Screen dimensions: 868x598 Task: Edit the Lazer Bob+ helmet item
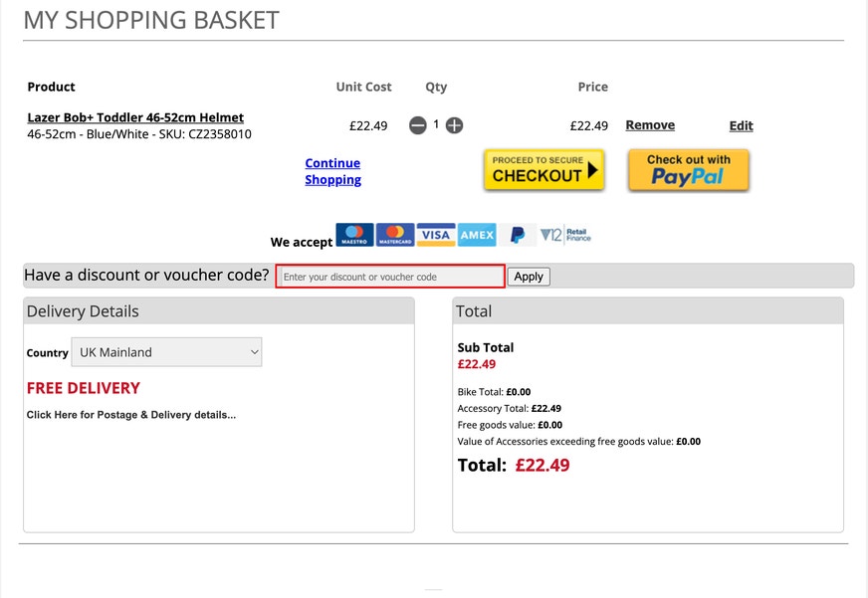click(x=741, y=125)
